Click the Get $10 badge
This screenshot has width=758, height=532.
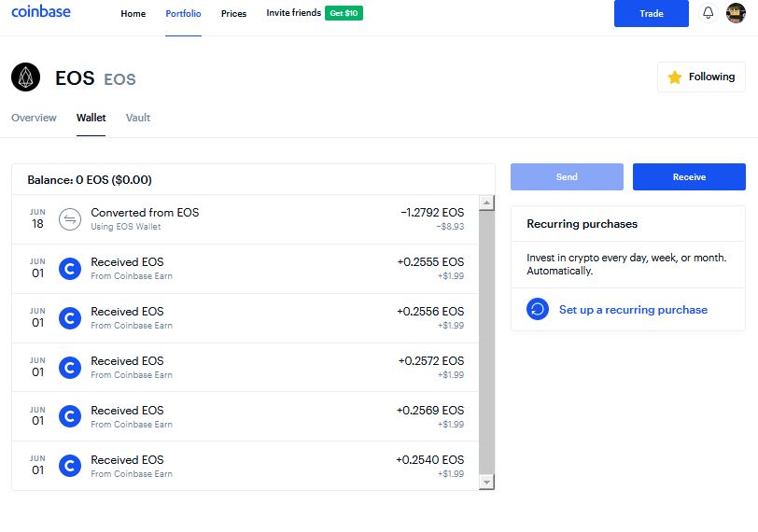[344, 13]
